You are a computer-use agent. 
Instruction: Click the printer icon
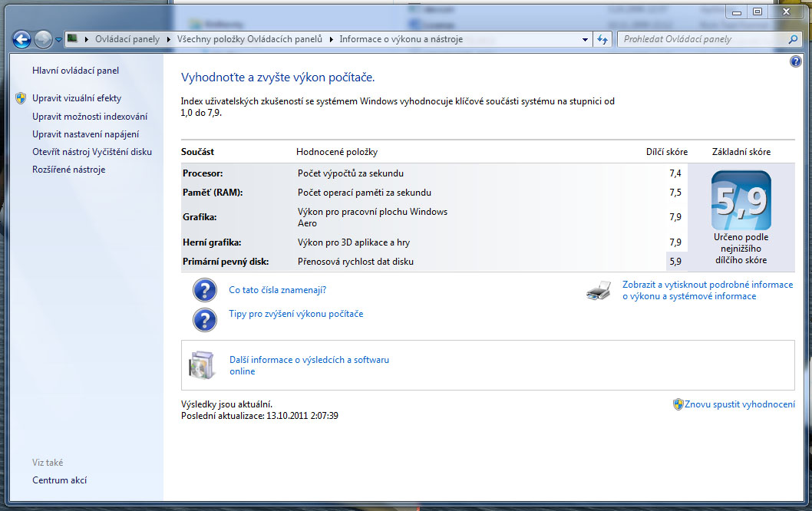(599, 291)
